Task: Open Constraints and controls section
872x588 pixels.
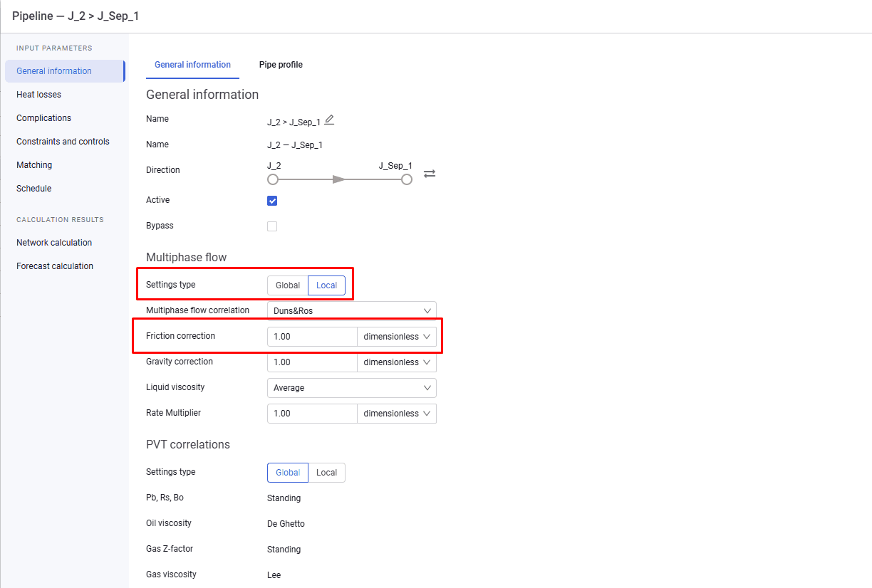Action: 64,142
